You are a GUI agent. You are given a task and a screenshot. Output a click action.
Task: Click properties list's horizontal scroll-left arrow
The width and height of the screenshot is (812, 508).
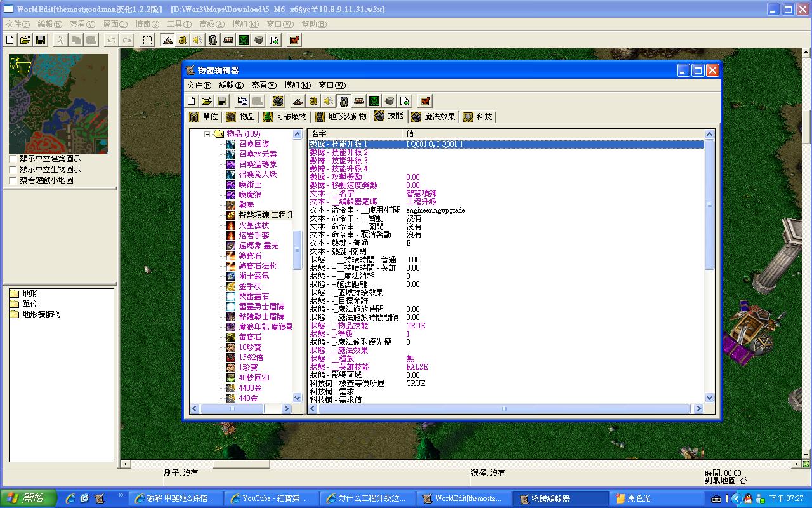click(313, 409)
